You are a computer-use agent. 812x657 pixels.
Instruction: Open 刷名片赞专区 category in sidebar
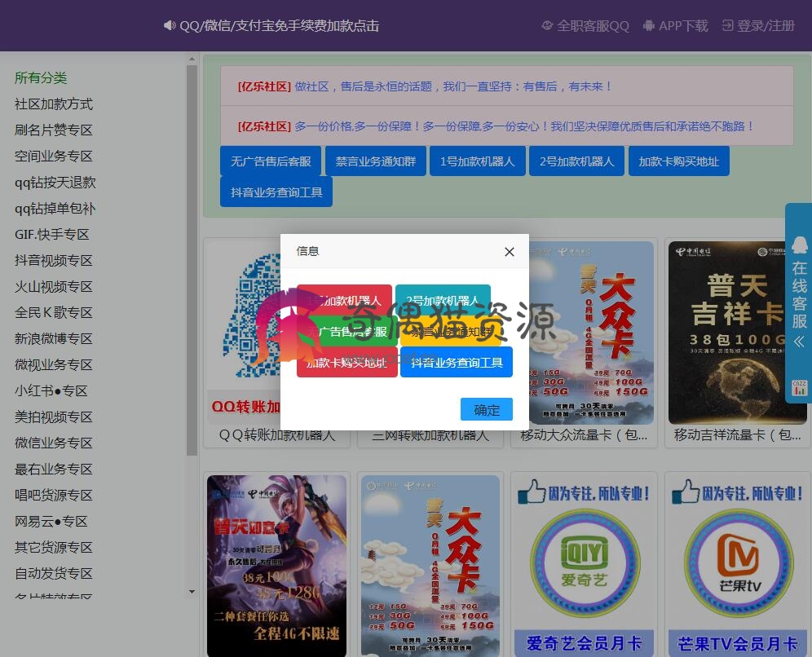pos(54,130)
